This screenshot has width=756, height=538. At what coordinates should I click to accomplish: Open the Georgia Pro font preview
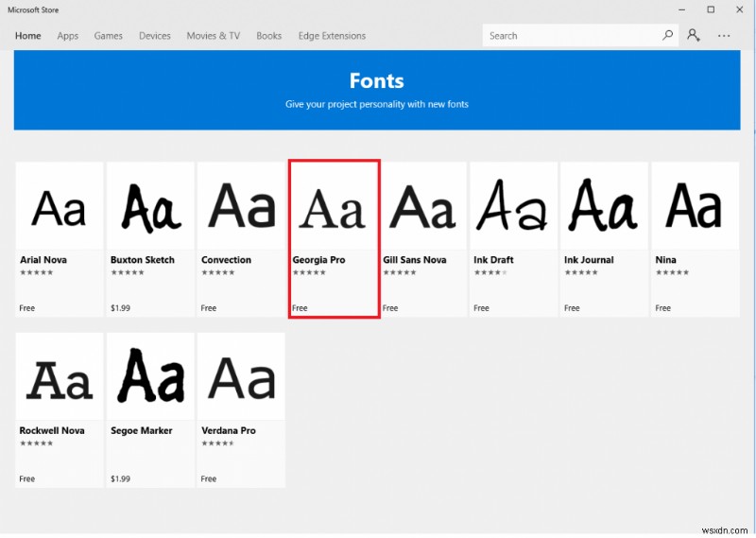coord(333,206)
